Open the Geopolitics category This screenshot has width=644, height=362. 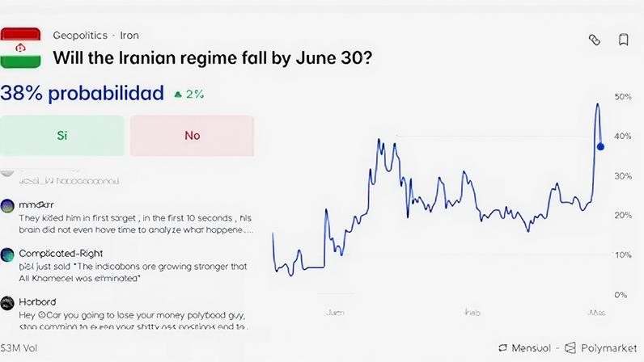pyautogui.click(x=80, y=36)
